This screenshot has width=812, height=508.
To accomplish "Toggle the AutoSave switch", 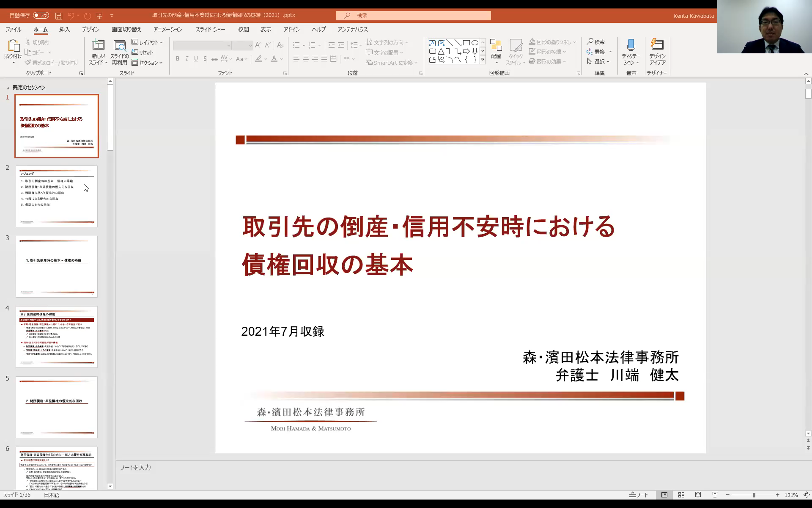I will click(41, 16).
